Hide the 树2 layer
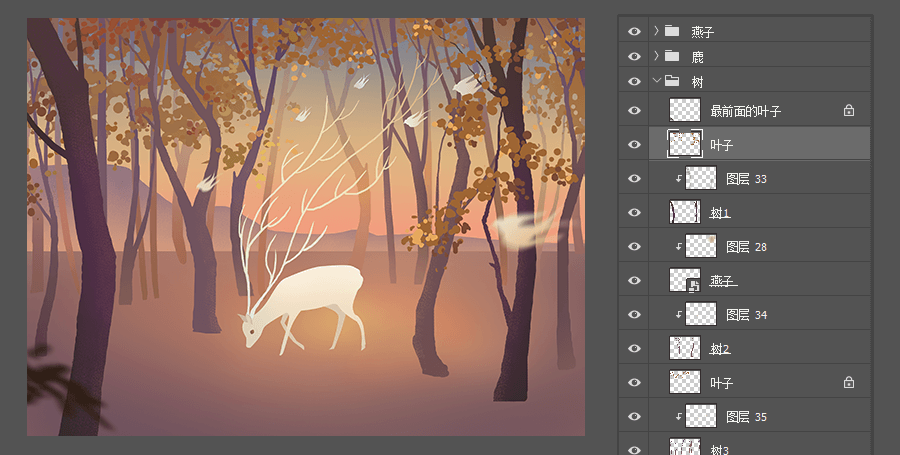This screenshot has height=455, width=900. (634, 348)
